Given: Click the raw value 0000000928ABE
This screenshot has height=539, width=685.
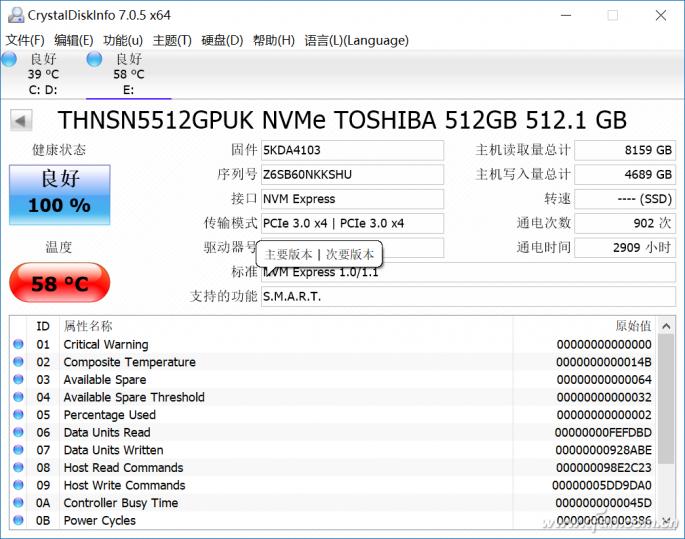Looking at the screenshot, I should [604, 450].
